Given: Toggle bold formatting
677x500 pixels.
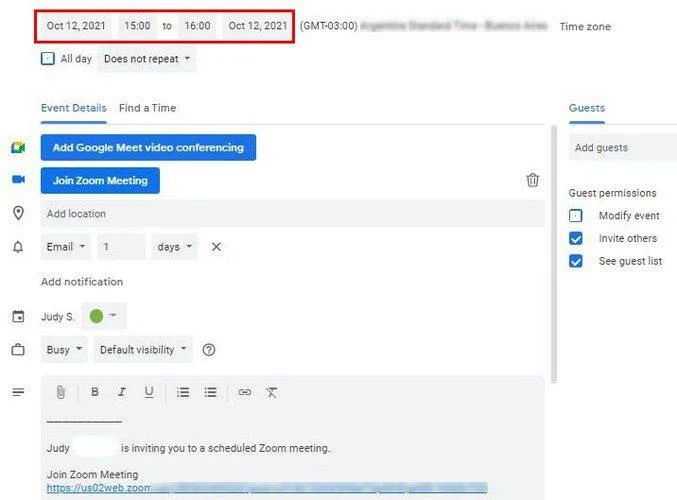Looking at the screenshot, I should (95, 392).
